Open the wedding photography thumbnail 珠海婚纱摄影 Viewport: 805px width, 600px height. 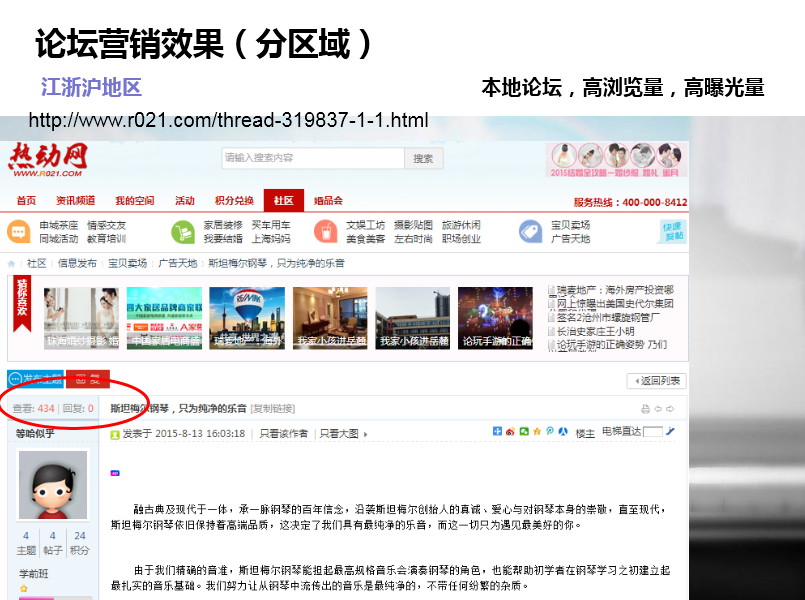(81, 318)
